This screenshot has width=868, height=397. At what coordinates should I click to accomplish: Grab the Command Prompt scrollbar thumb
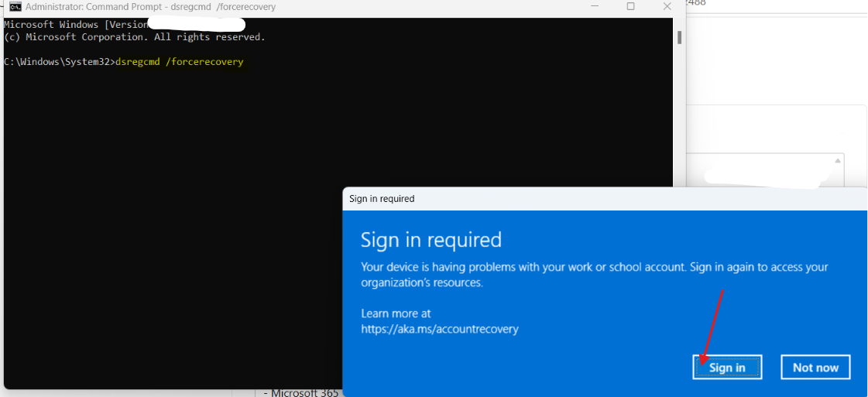point(679,38)
